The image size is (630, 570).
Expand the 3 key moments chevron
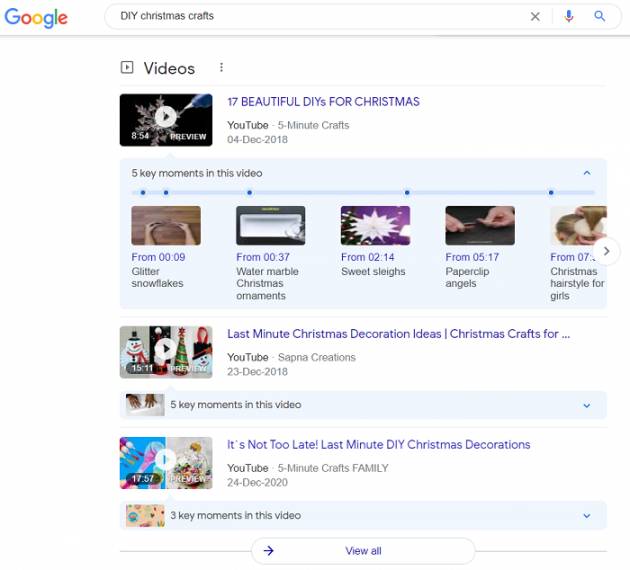click(x=587, y=515)
